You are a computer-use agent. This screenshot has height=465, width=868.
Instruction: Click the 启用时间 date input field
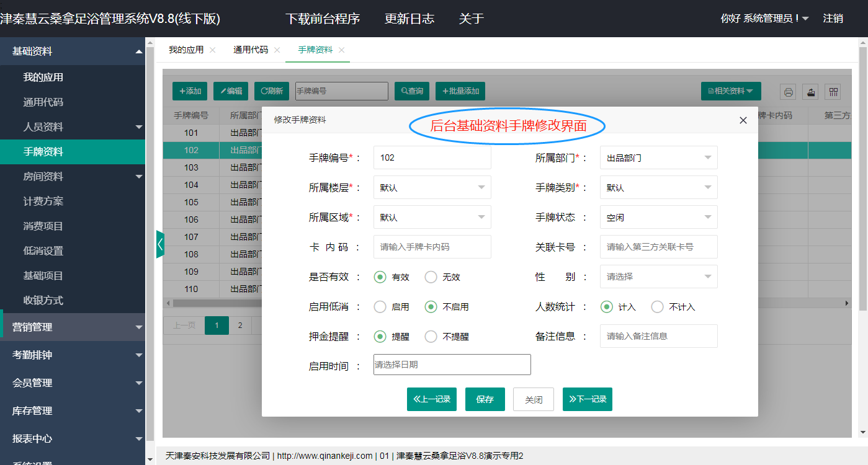452,365
